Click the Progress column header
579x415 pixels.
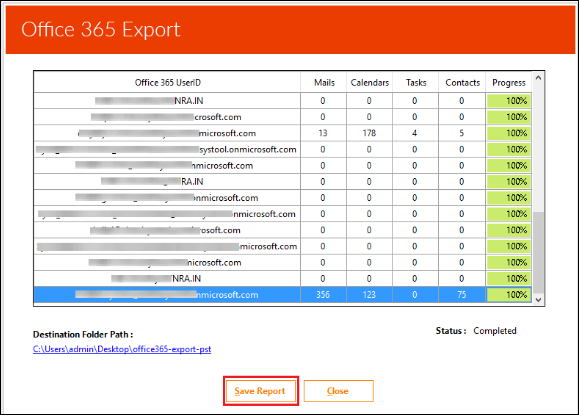pyautogui.click(x=509, y=82)
